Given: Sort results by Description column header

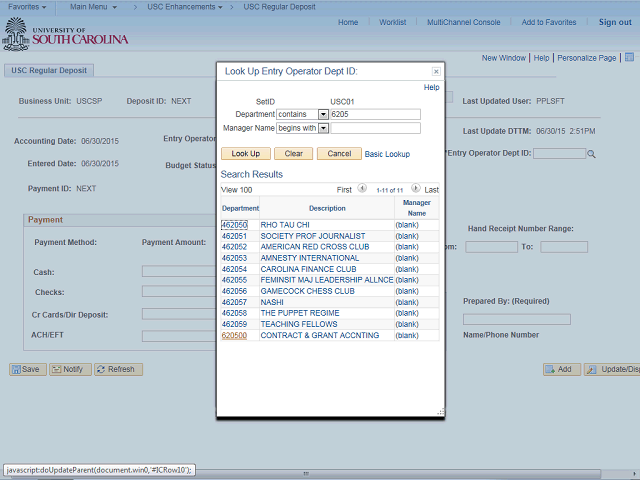Looking at the screenshot, I should click(x=327, y=208).
